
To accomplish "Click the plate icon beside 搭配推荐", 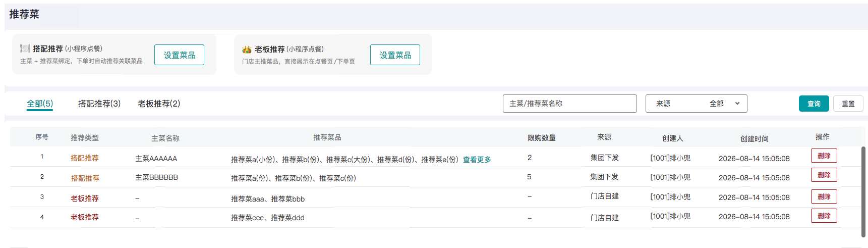I will (x=25, y=48).
